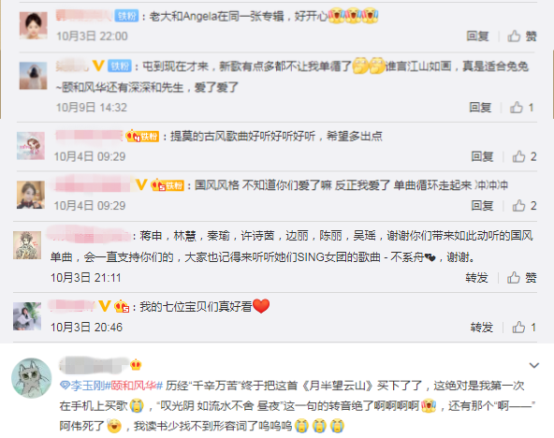The width and height of the screenshot is (554, 438).
Task: Click 转发 on the 10月3日 21:11 comment
Action: pos(477,278)
